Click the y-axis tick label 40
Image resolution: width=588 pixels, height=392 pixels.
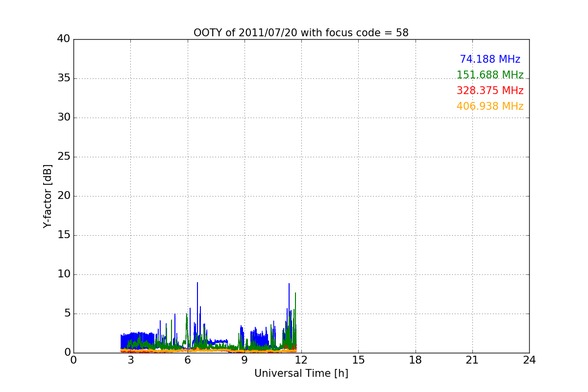pyautogui.click(x=64, y=39)
